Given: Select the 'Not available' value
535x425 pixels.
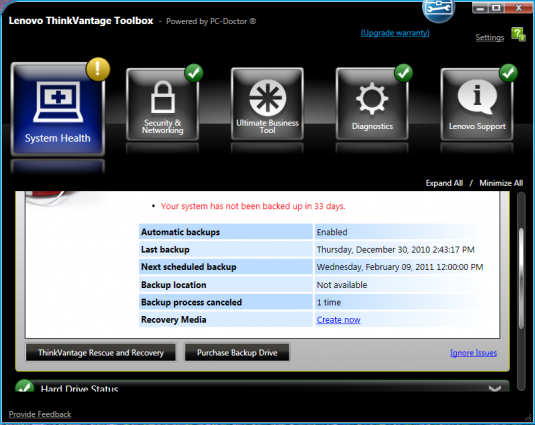Looking at the screenshot, I should pyautogui.click(x=342, y=285).
